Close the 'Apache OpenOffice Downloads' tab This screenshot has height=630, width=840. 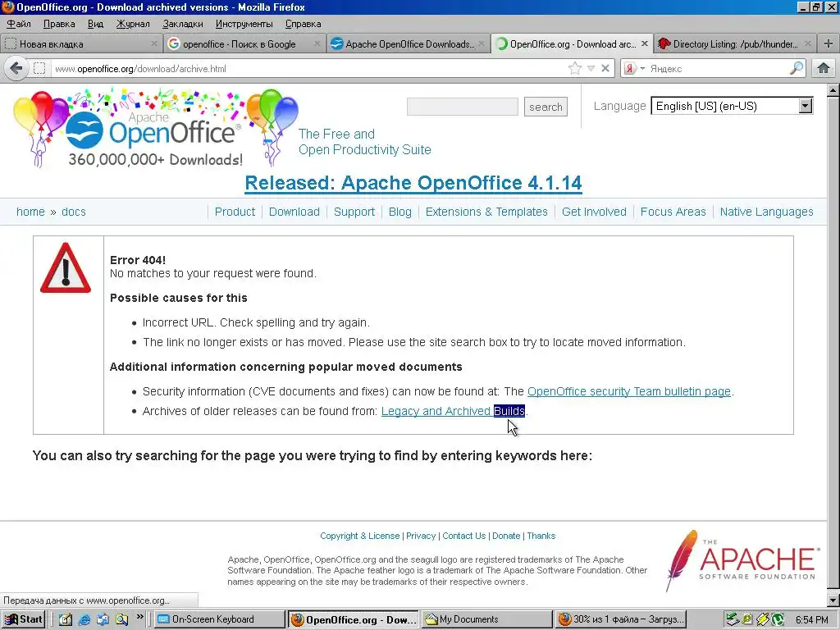pos(481,44)
